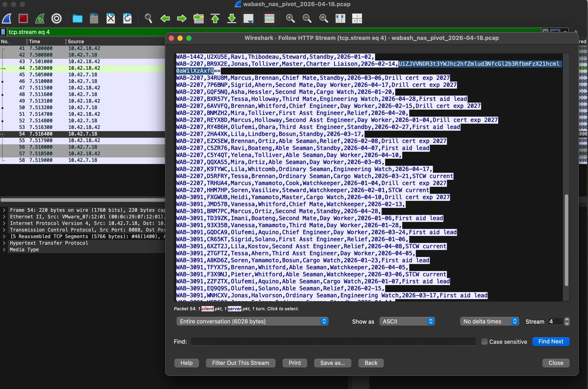Click into the Find text field
588x389 pixels.
[333, 341]
